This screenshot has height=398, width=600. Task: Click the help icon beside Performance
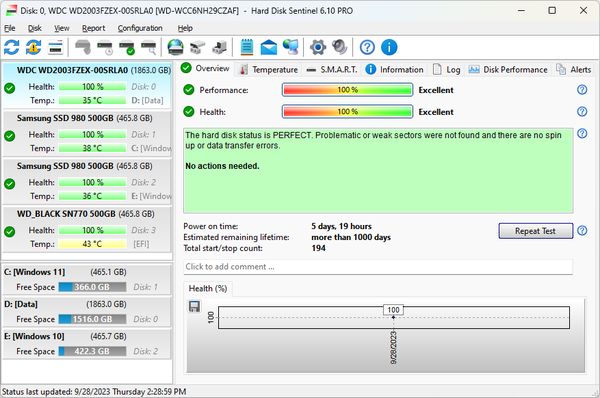pos(582,90)
